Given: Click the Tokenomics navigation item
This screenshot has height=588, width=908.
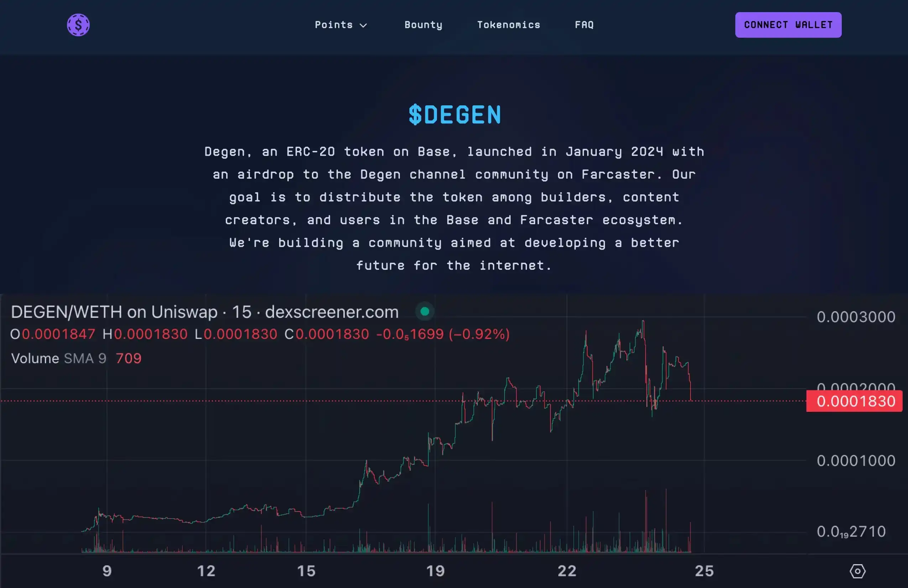Looking at the screenshot, I should pos(508,25).
